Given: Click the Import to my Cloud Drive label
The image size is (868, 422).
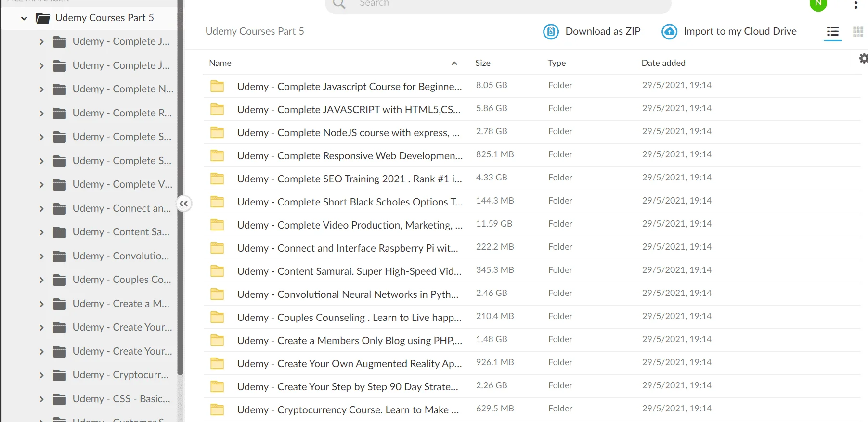Looking at the screenshot, I should point(740,31).
